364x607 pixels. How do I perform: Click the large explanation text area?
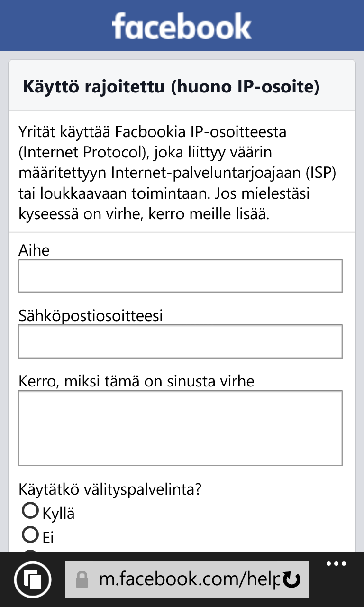pyautogui.click(x=180, y=428)
